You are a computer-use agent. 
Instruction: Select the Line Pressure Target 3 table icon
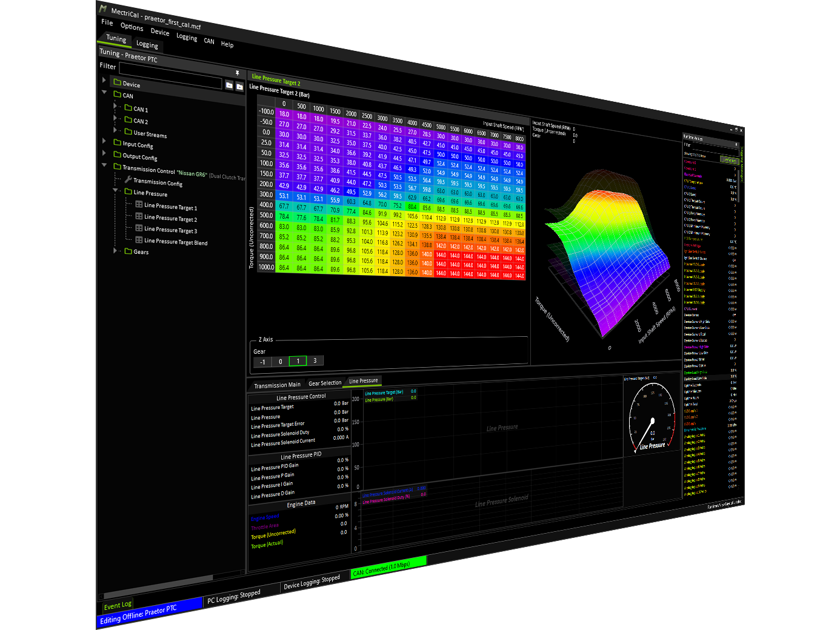pyautogui.click(x=139, y=228)
